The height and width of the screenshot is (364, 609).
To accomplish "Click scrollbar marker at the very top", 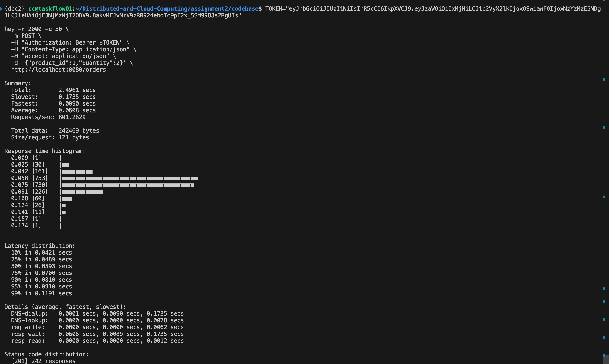I will click(x=604, y=1).
